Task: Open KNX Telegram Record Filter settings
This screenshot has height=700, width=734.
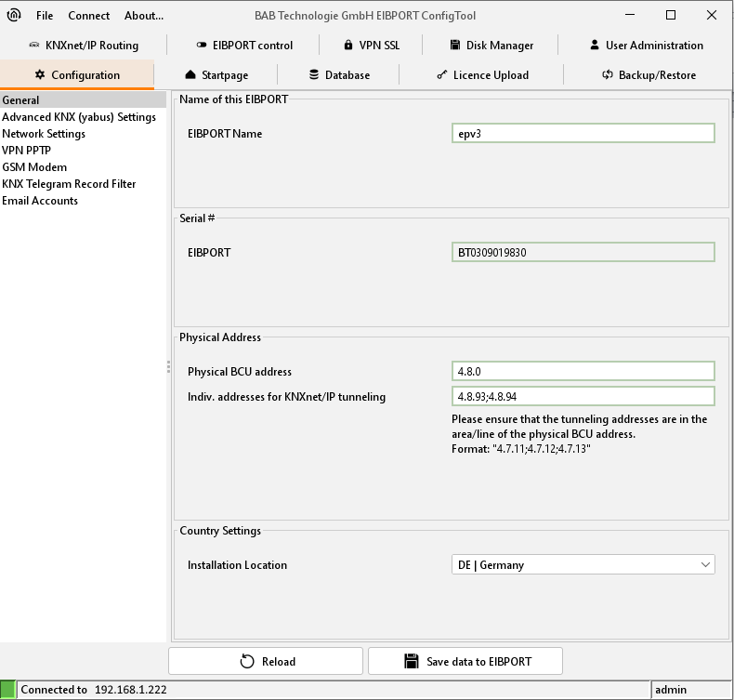Action: coord(69,184)
